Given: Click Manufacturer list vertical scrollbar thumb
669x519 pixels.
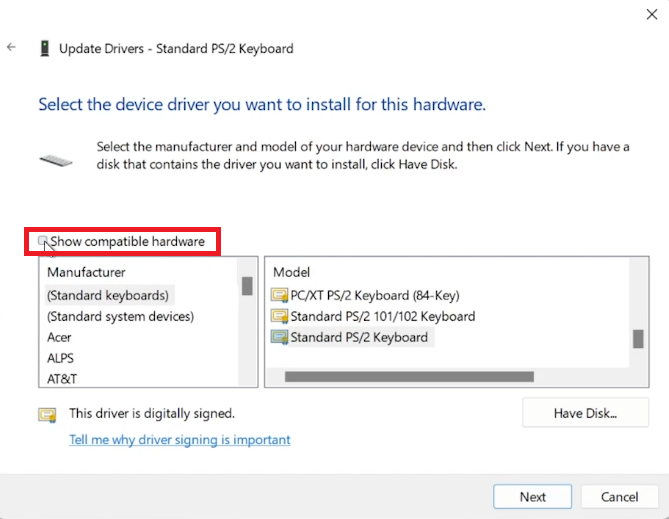Looking at the screenshot, I should 246,286.
